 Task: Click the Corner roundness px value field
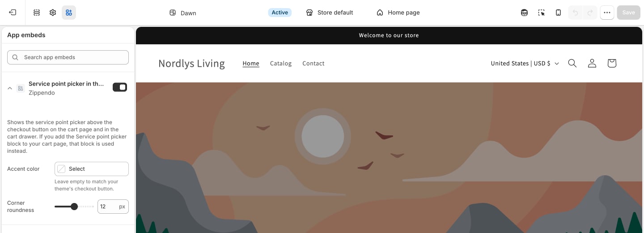pos(113,207)
